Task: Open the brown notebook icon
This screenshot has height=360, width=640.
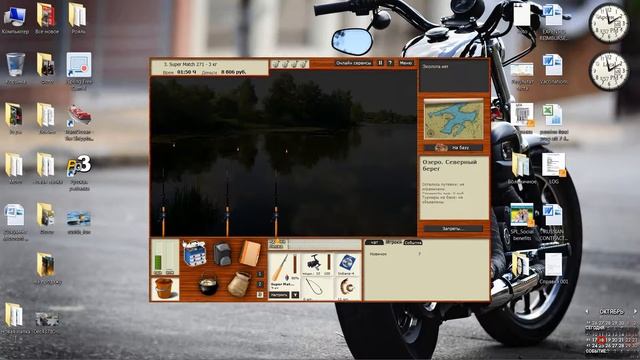Action: click(250, 253)
